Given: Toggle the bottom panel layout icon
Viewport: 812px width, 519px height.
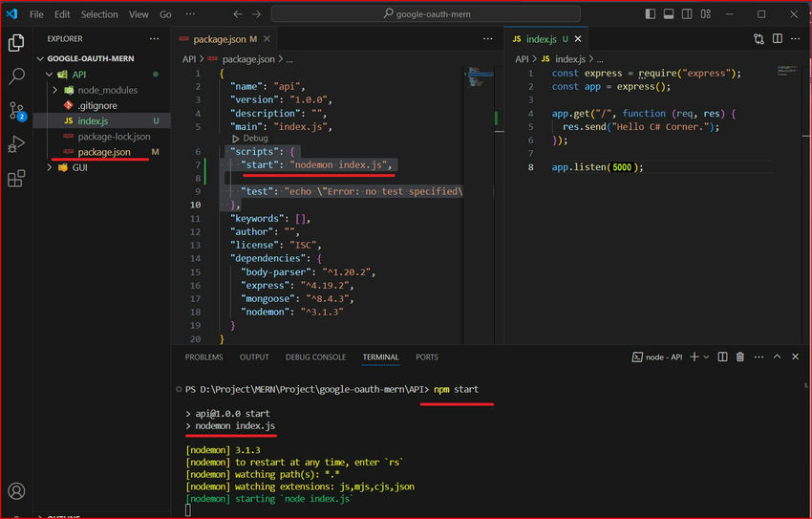Looking at the screenshot, I should pos(669,14).
